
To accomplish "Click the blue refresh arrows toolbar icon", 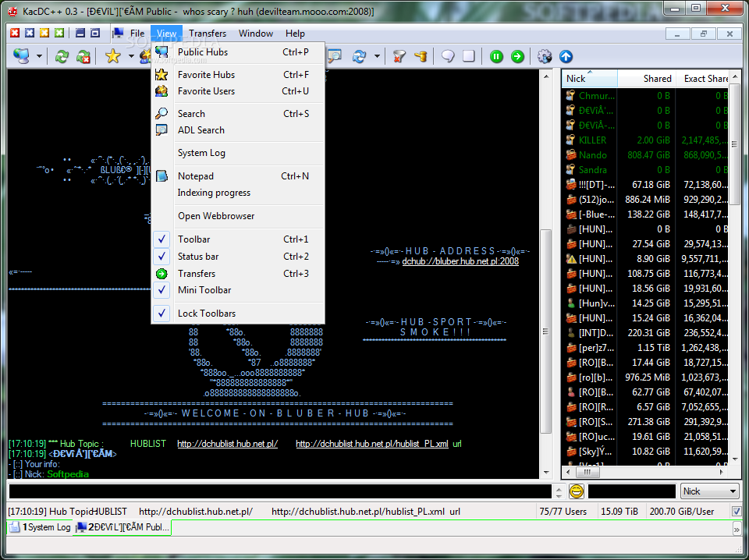I will click(359, 56).
